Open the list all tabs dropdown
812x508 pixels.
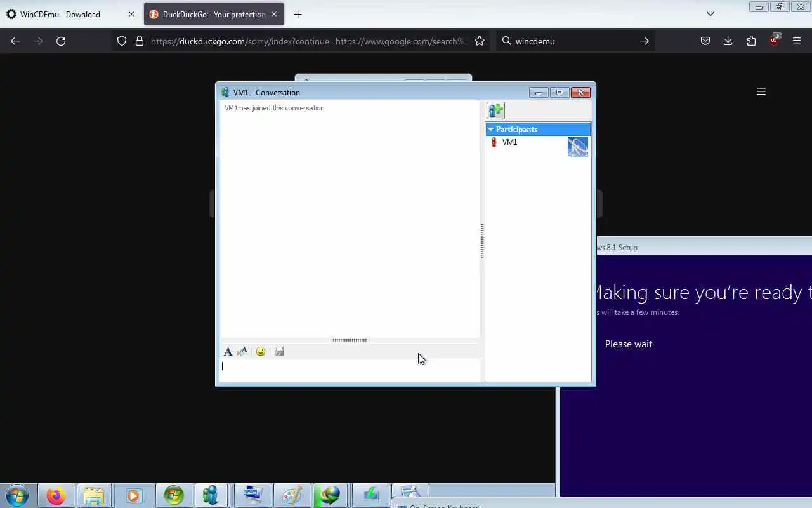coord(710,14)
